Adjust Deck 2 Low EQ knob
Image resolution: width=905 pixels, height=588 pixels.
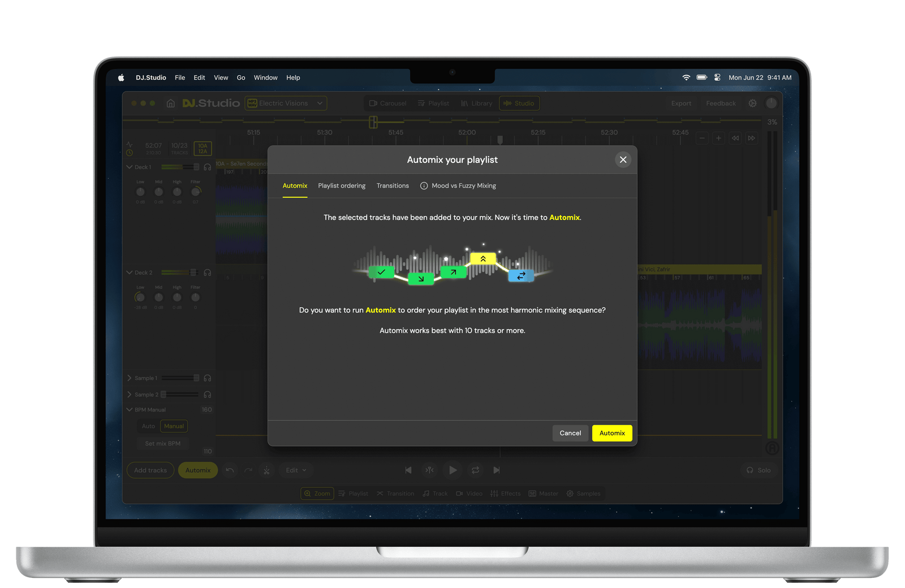click(140, 297)
